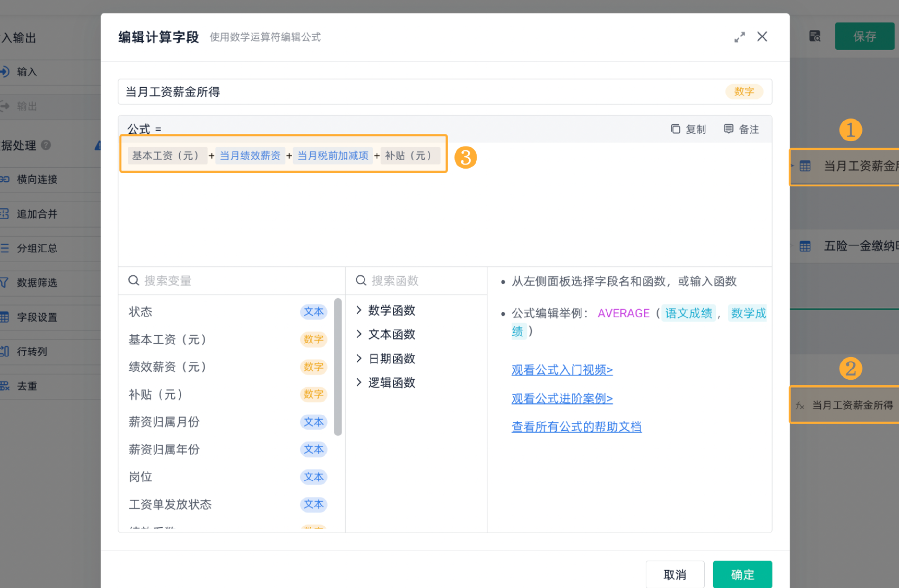This screenshot has width=899, height=588.
Task: Select the 薪资归属月份 variable
Action: click(x=164, y=422)
